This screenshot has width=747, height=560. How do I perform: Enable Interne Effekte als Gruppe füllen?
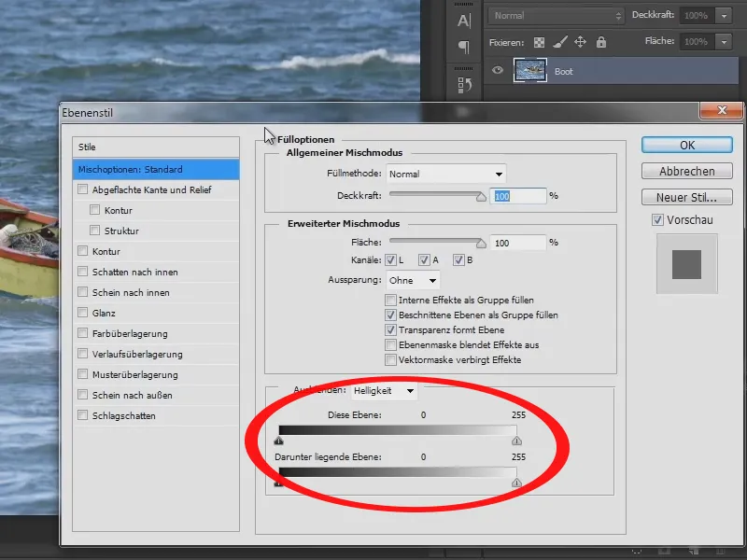pos(390,300)
